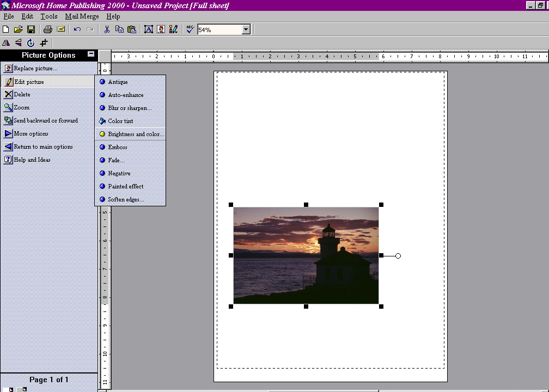This screenshot has height=392, width=549.
Task: Click the Cut scissors icon
Action: coord(107,29)
